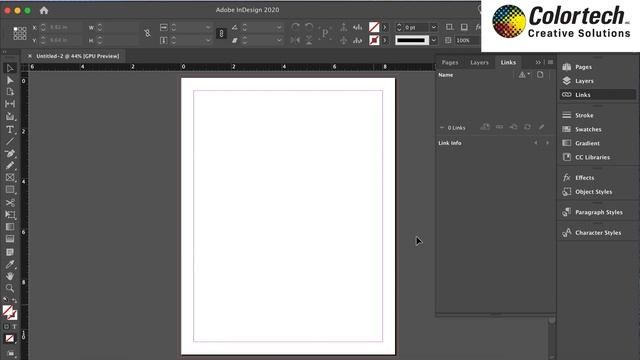640x360 pixels.
Task: Open the stroke style dropdown
Action: coord(434,40)
